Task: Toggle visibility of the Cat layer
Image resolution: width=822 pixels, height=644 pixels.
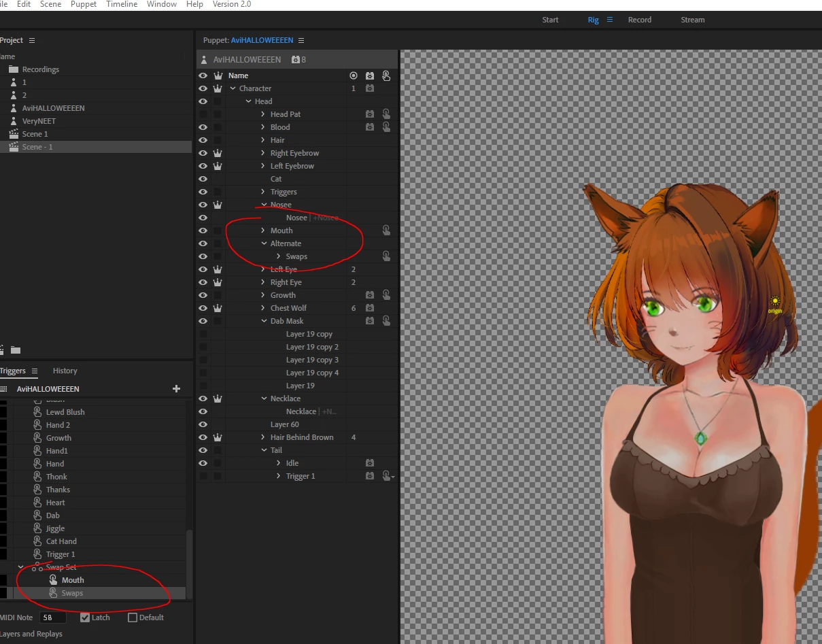Action: point(203,179)
